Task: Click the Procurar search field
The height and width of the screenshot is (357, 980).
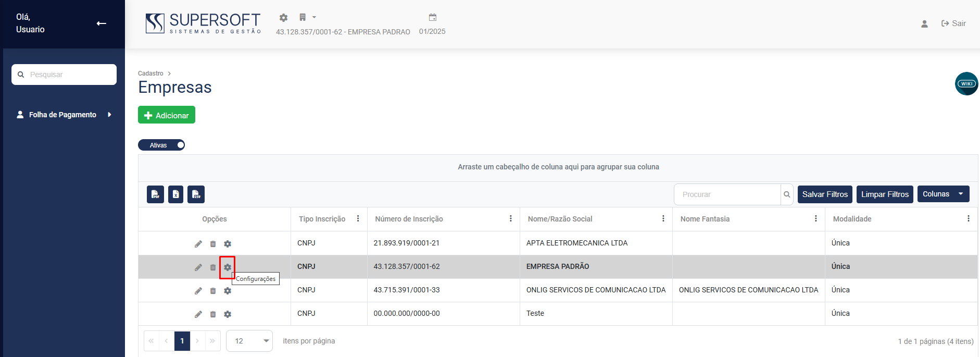Action: tap(727, 194)
